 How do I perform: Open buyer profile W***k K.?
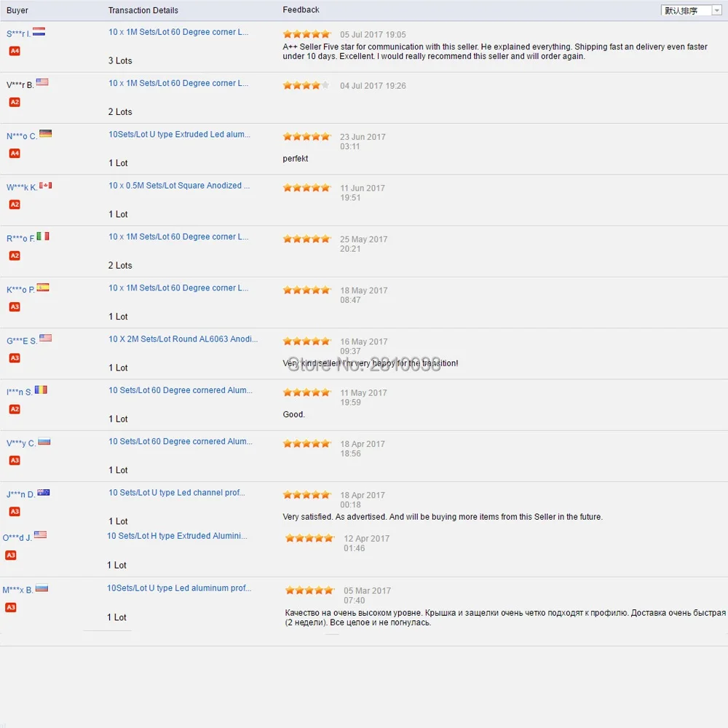click(22, 187)
